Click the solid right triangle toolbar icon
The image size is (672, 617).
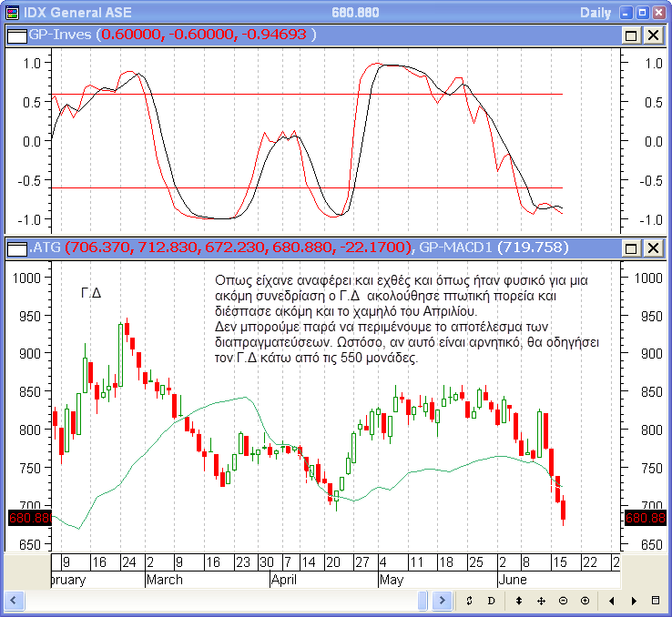tap(634, 602)
